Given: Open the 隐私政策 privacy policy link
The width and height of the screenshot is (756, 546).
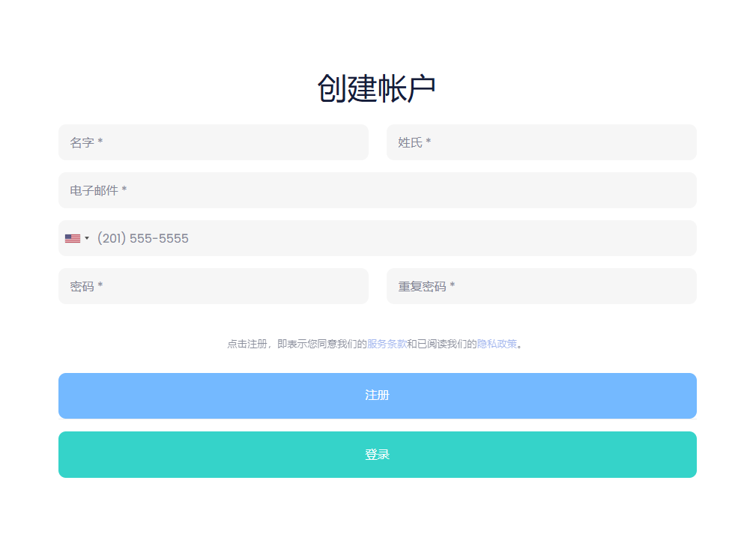Looking at the screenshot, I should point(497,344).
